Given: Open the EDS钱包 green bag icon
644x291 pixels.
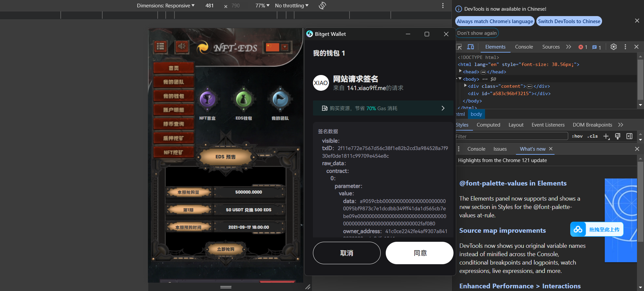Looking at the screenshot, I should 244,99.
